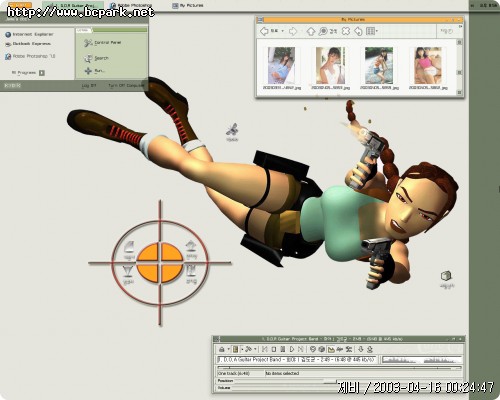Click the up arrow icon at player toolbar end
Screen dimensions: 500x400
[x=369, y=349]
